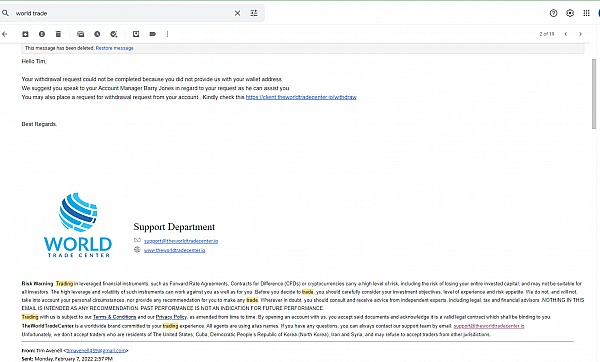This screenshot has width=600, height=362.
Task: Delete this conversation with trash icon
Action: [58, 34]
